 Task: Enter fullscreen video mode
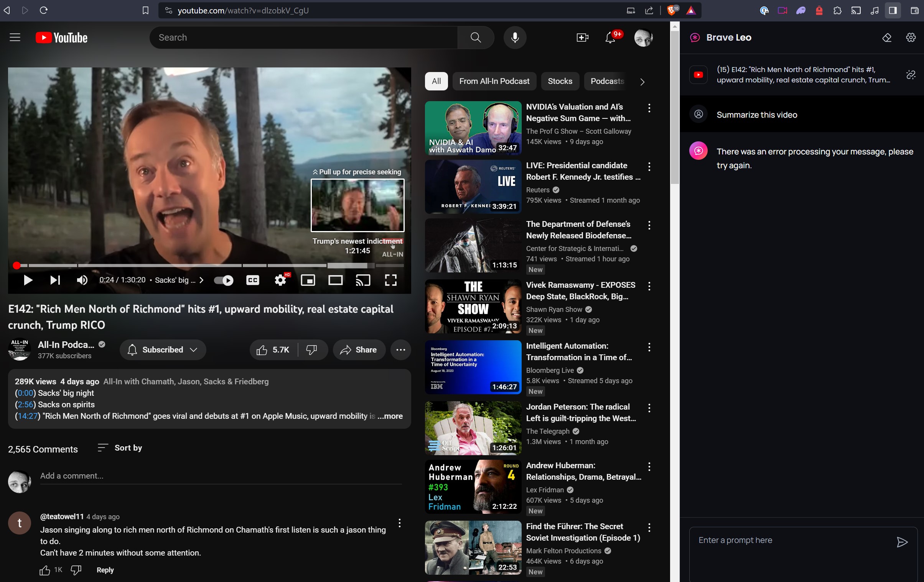click(390, 280)
